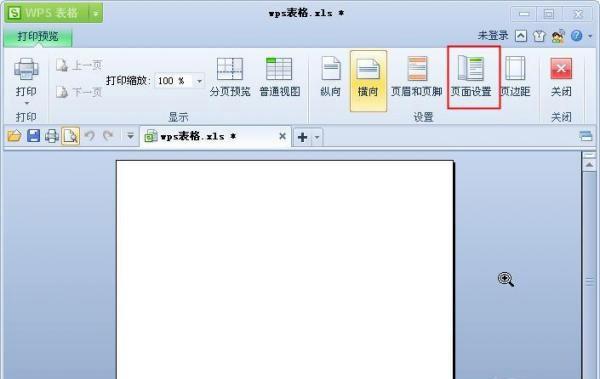Screen dimensions: 600x379
Task: Open the print zoom percentage dropdown arrow
Action: click(199, 81)
